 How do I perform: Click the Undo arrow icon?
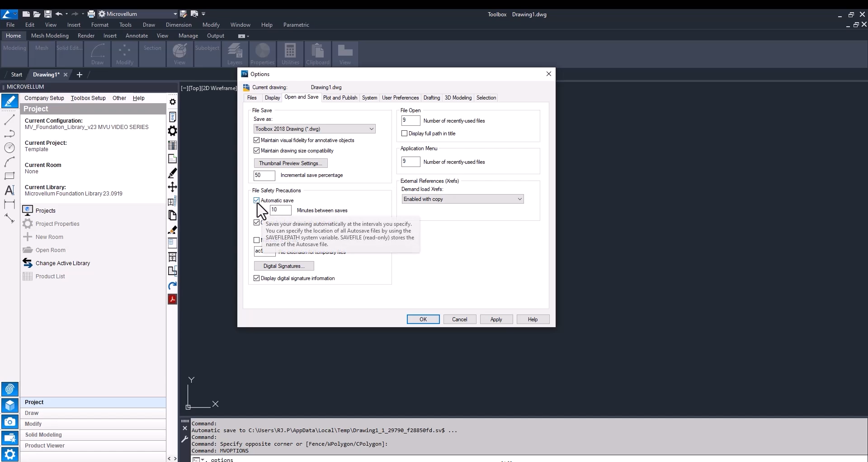59,14
